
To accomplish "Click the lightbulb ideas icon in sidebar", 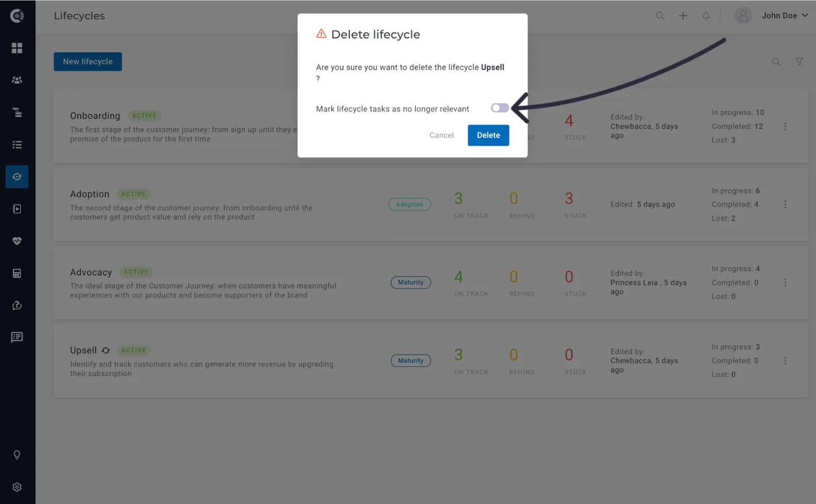I will pos(17,455).
